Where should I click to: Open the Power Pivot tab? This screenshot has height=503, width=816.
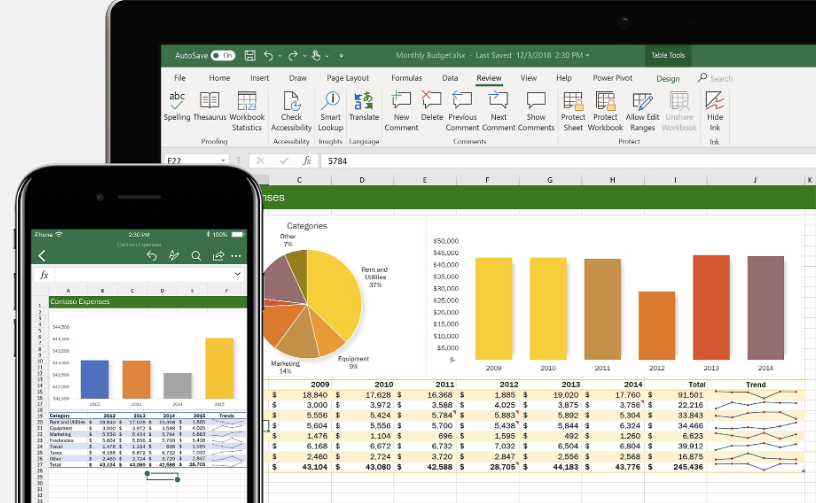point(613,78)
